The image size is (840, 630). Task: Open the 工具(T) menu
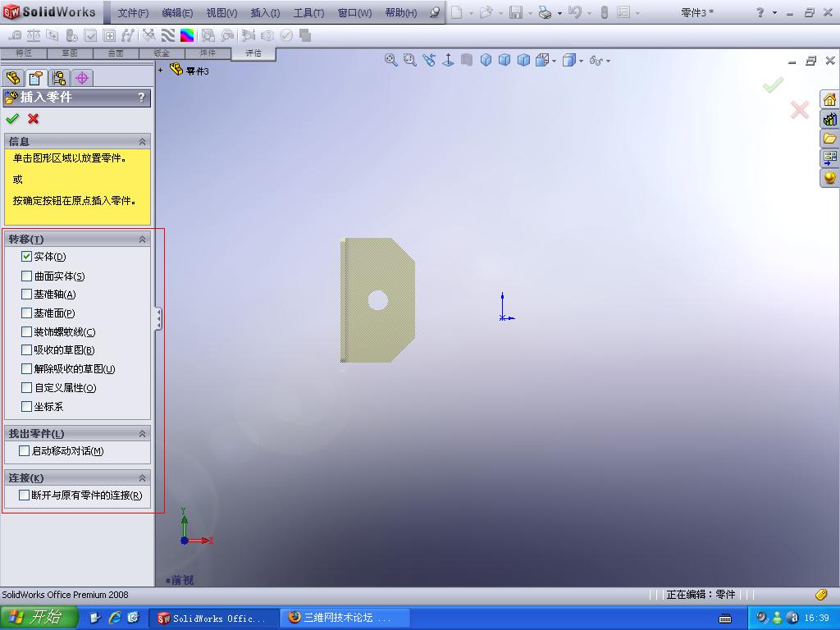click(308, 13)
